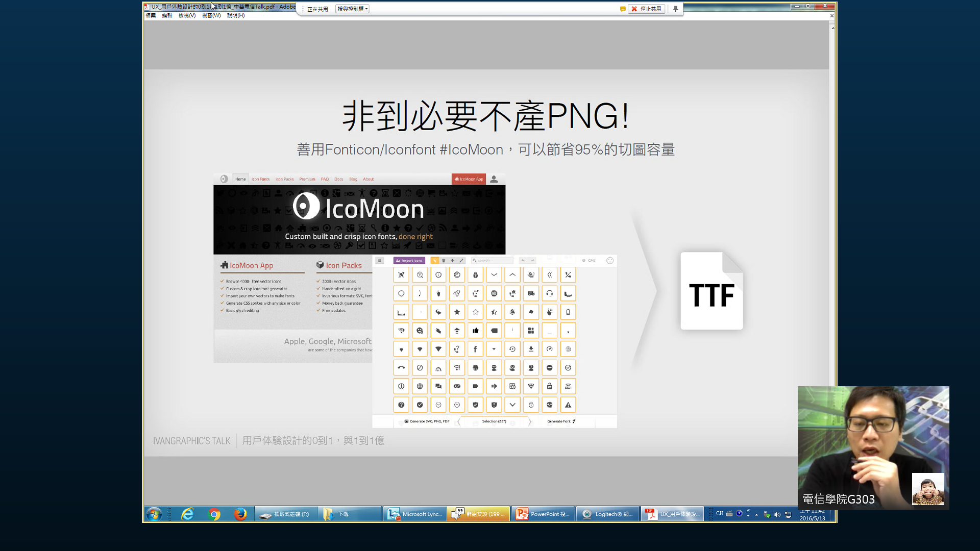Open the 授與控制權 dropdown
The width and height of the screenshot is (980, 551).
tap(353, 9)
